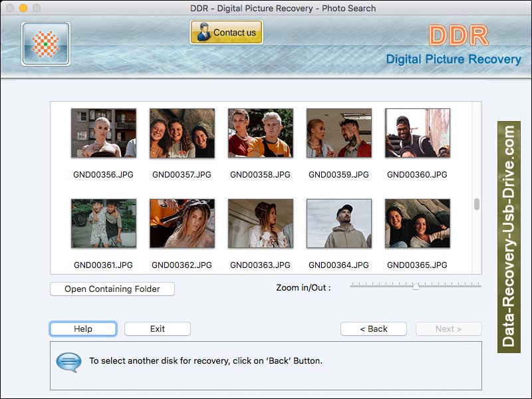Image resolution: width=532 pixels, height=399 pixels.
Task: Click the Exit button
Action: [157, 329]
